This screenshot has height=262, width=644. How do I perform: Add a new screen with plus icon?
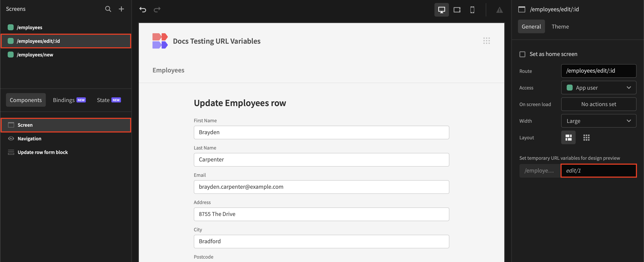(121, 9)
